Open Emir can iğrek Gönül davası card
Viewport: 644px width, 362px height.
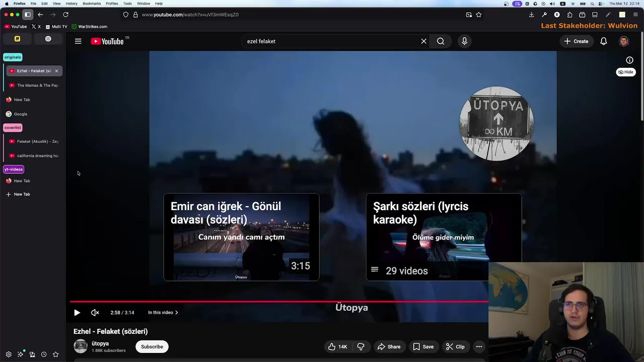tap(241, 237)
